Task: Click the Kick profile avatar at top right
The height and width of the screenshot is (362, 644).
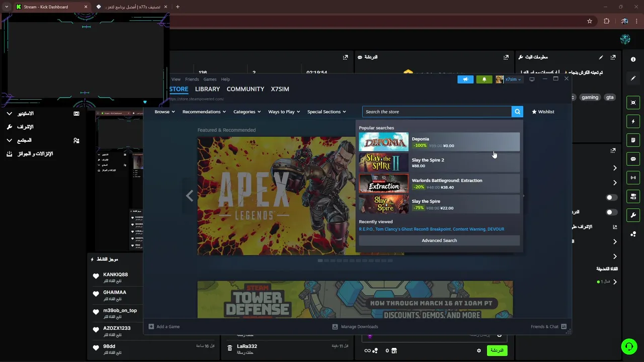Action: [x=625, y=39]
